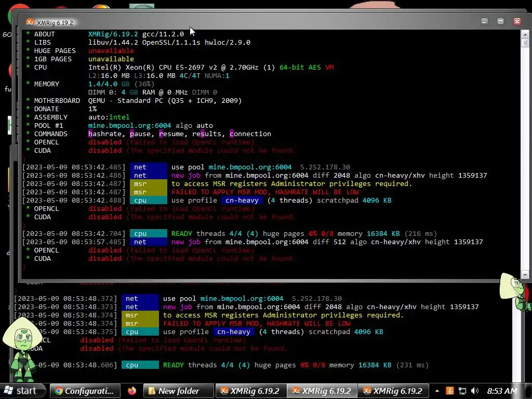532x399 pixels.
Task: Click the resume command in COMMANDS row
Action: [171, 134]
